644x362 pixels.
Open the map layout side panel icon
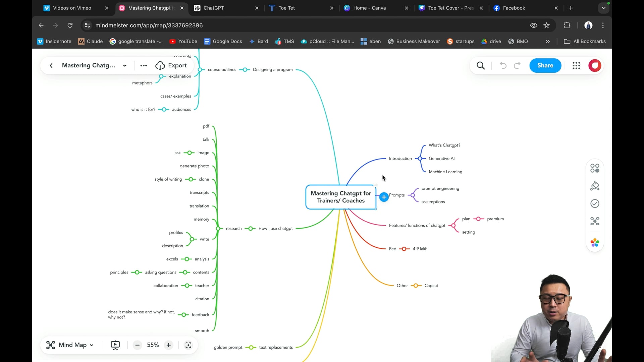tap(595, 221)
